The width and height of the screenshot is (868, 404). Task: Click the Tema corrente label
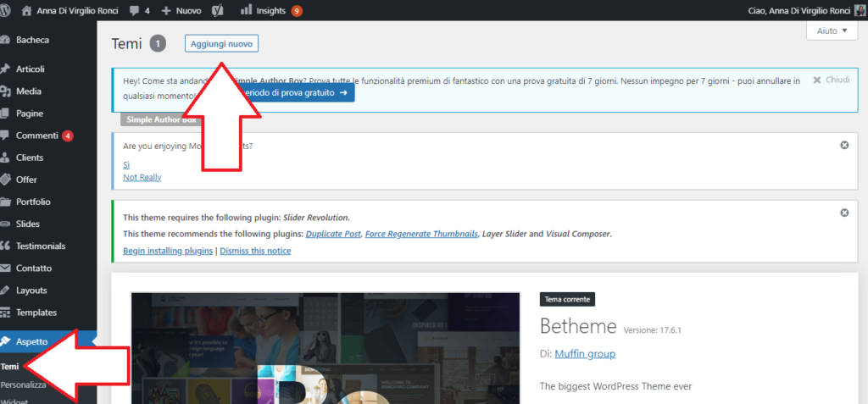(567, 300)
